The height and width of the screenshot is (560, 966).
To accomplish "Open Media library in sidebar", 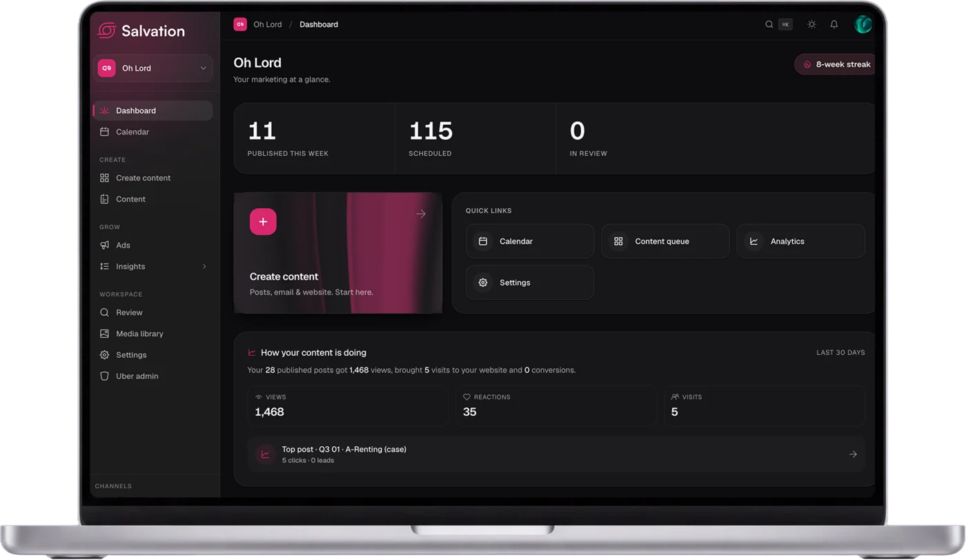I will tap(153, 334).
